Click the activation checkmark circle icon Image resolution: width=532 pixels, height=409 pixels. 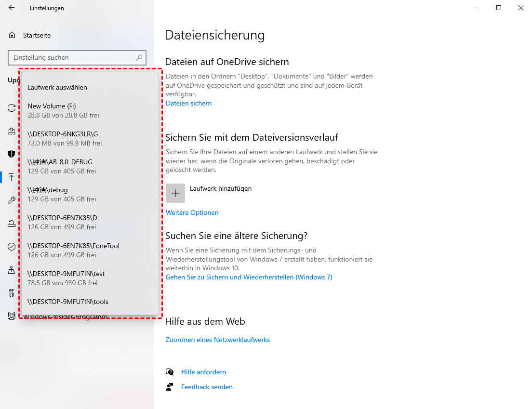(x=12, y=247)
